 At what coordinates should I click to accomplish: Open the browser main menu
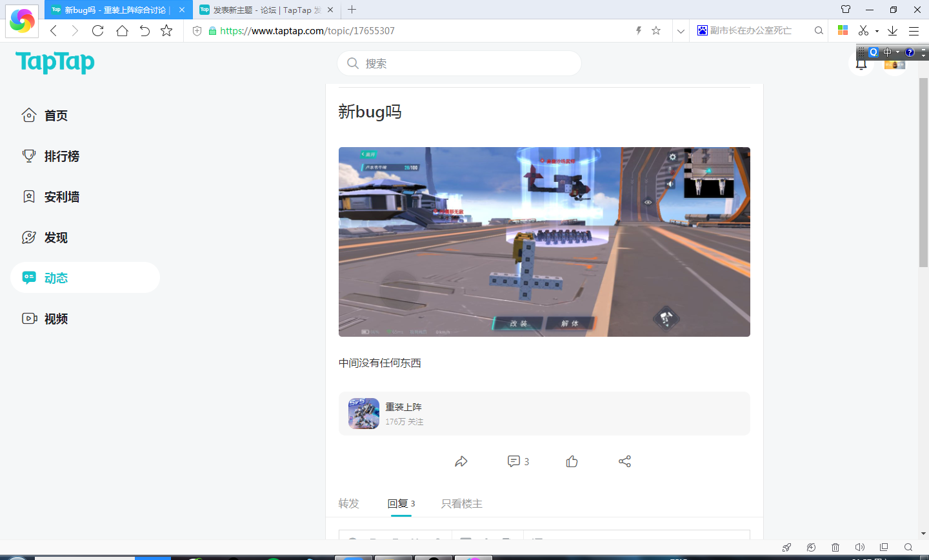point(914,30)
